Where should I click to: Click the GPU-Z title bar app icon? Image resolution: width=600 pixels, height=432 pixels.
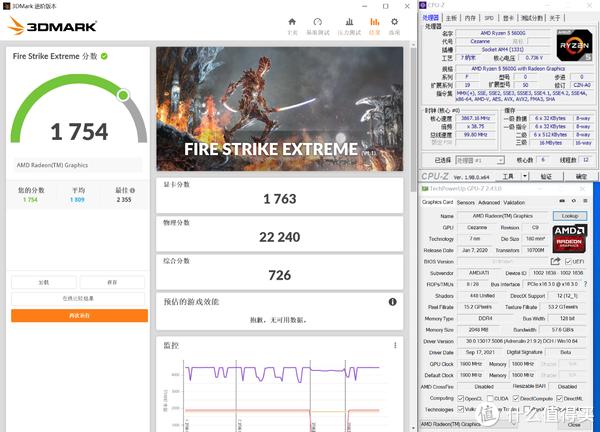425,189
